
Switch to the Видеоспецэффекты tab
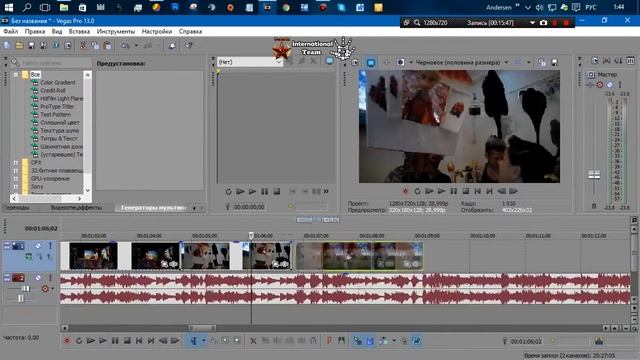[76, 208]
